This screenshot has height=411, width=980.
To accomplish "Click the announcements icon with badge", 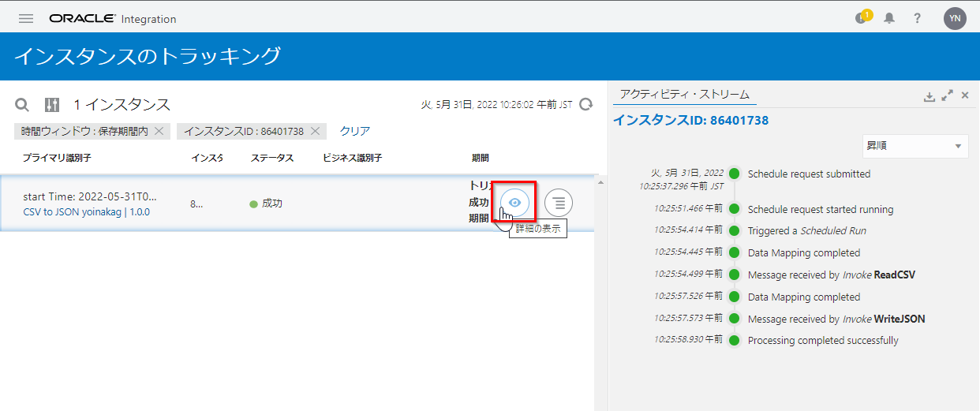I will [x=862, y=18].
